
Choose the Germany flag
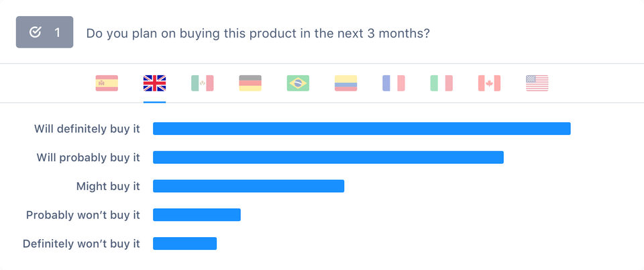point(250,83)
